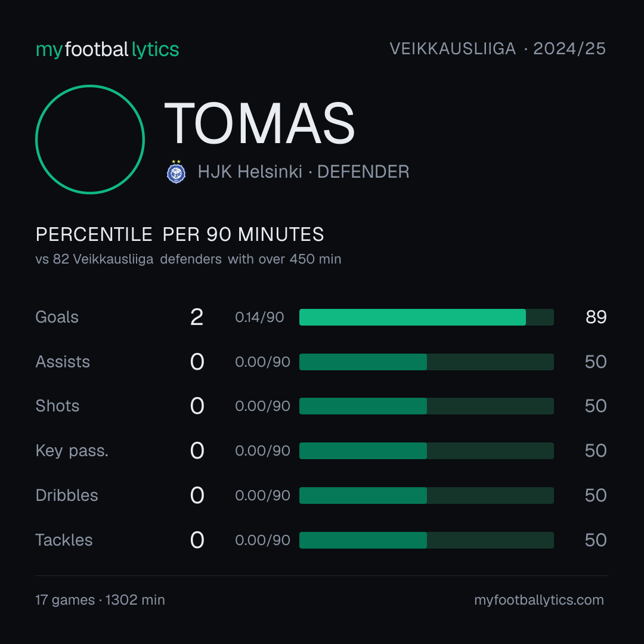The image size is (644, 644).
Task: Click the Goals percentile bar
Action: 426,317
